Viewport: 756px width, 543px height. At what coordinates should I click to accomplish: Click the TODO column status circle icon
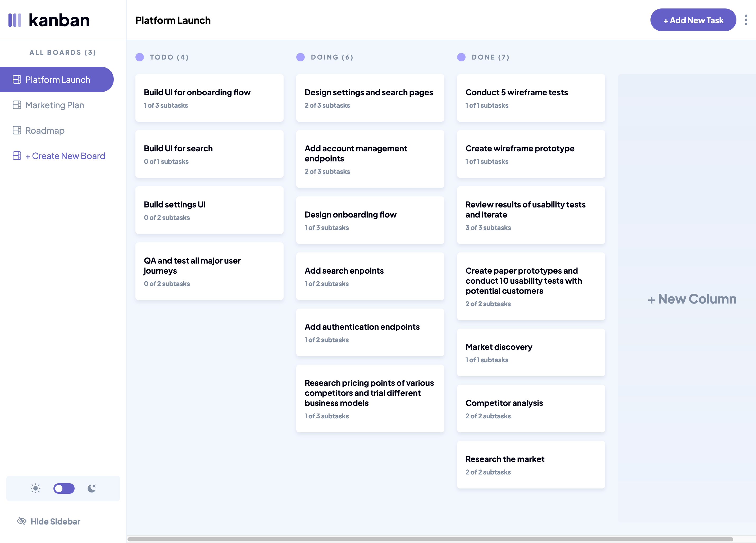click(x=140, y=57)
